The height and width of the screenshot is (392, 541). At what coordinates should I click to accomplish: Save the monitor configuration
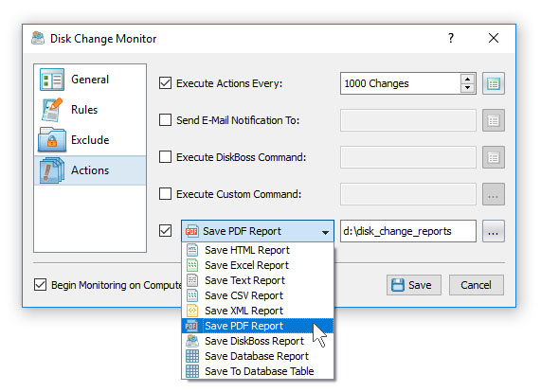click(414, 285)
